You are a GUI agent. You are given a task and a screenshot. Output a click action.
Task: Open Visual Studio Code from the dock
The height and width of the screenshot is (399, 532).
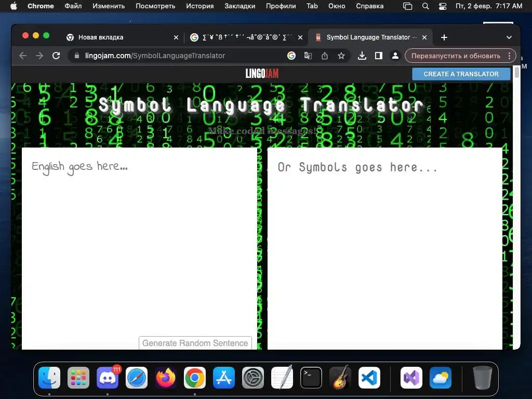point(369,377)
